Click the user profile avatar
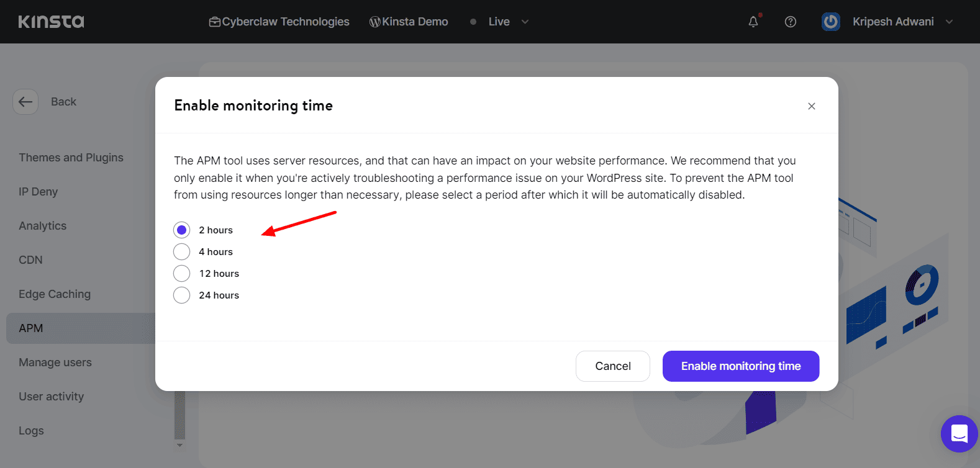980x468 pixels. [x=830, y=22]
